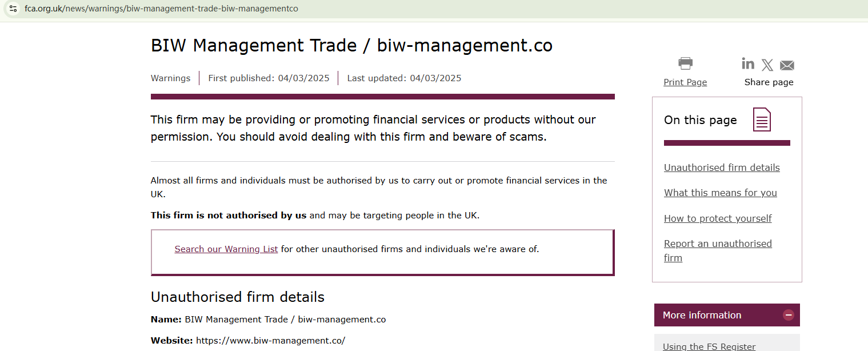
Task: Click the Warnings category label
Action: click(x=170, y=78)
